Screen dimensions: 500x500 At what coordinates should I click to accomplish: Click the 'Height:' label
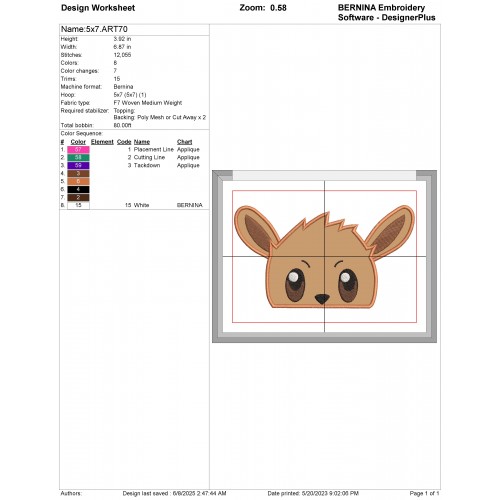coord(69,39)
